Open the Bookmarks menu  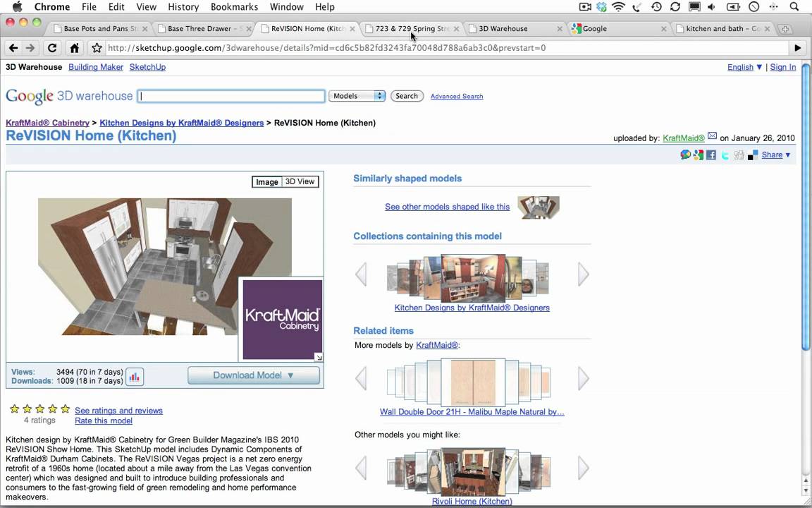tap(234, 7)
